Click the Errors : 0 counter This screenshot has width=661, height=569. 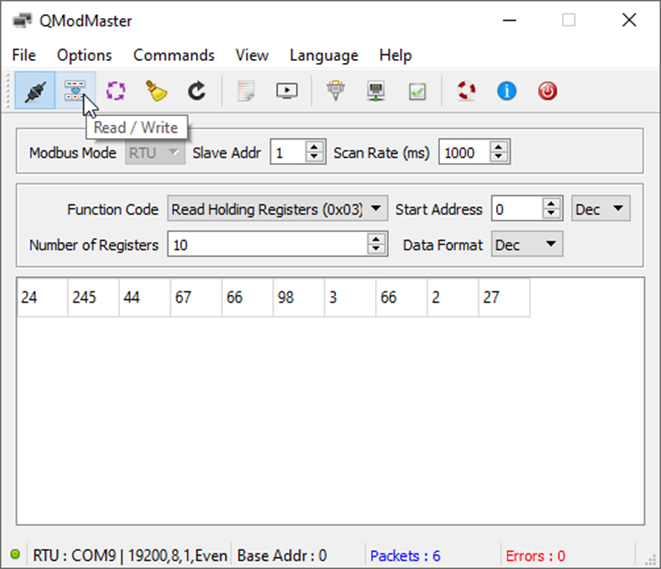coord(535,556)
